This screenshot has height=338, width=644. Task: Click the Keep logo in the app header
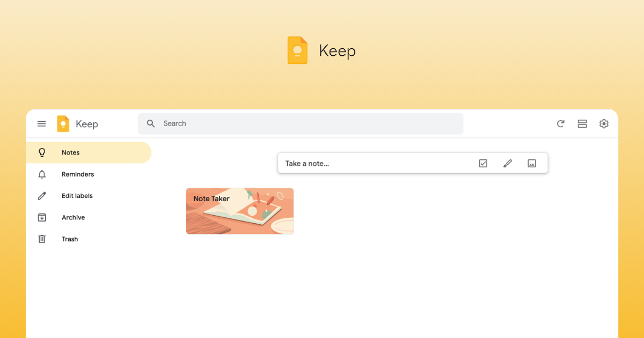63,124
